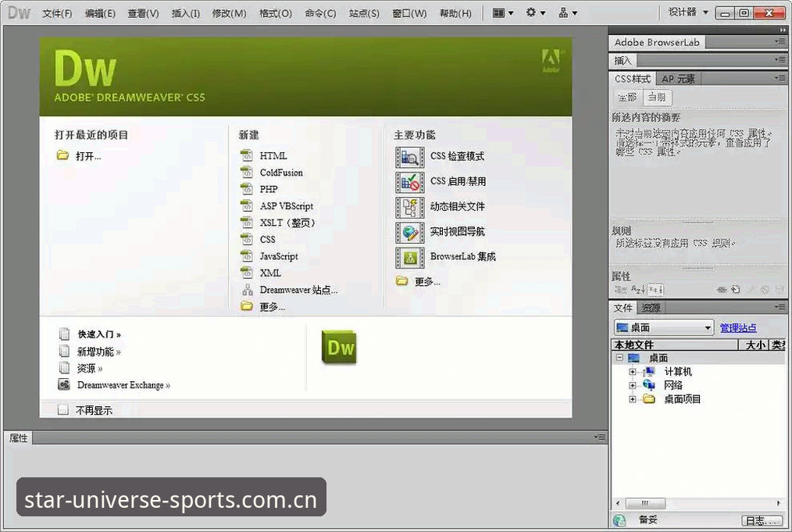Click the 管理站点 link
The image size is (792, 532).
click(738, 328)
